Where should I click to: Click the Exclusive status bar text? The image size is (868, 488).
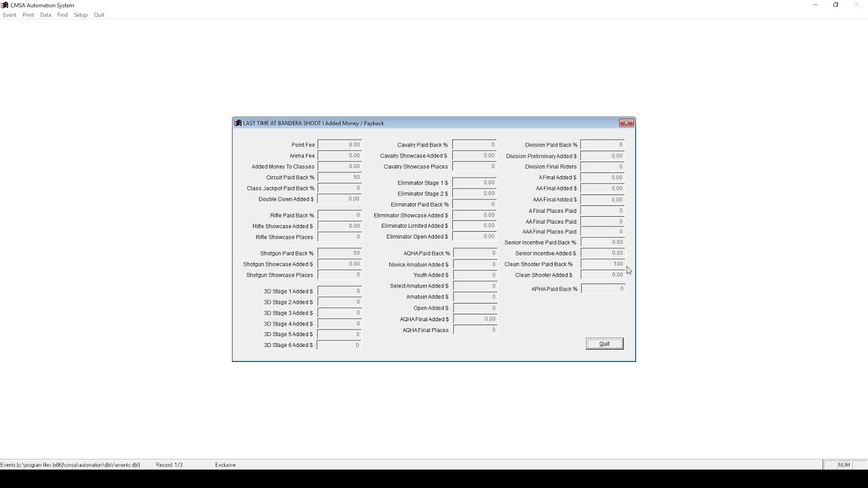pyautogui.click(x=225, y=465)
